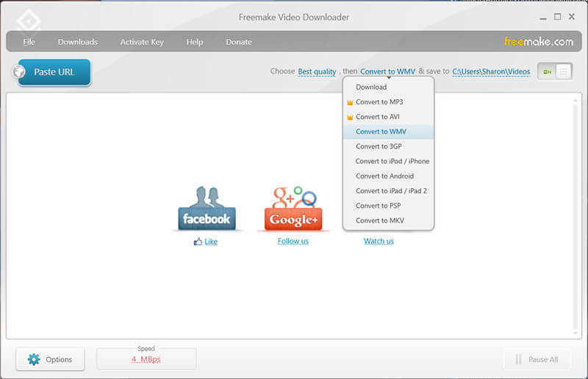Viewport: 588px width, 379px height.
Task: Click the gear icon on the Options button
Action: click(x=34, y=359)
